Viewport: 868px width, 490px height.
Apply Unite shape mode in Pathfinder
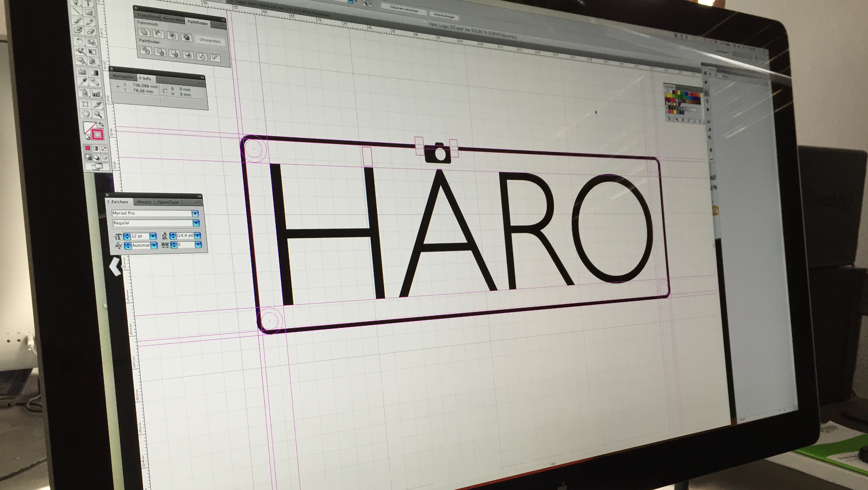144,32
